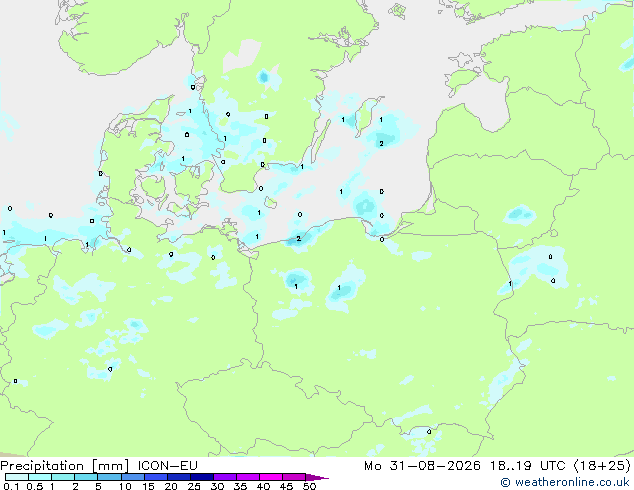Click the weatheronline.co.uk copyright link
Screen dimensions: 634x490
coord(565,482)
